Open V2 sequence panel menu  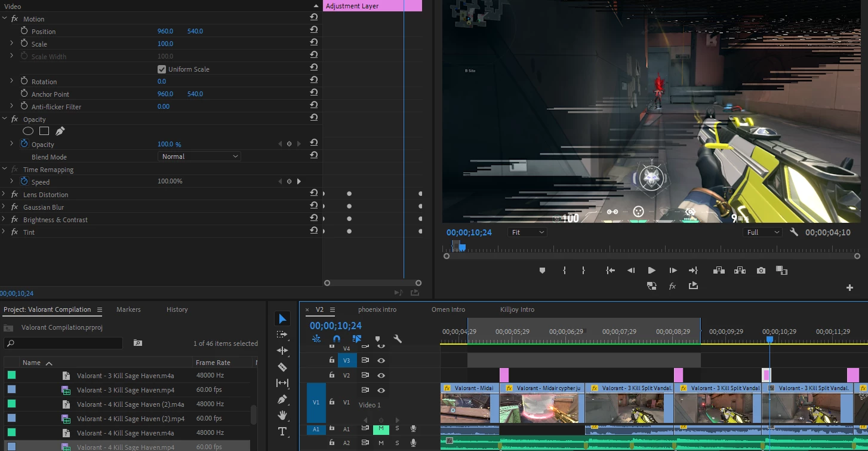[333, 309]
